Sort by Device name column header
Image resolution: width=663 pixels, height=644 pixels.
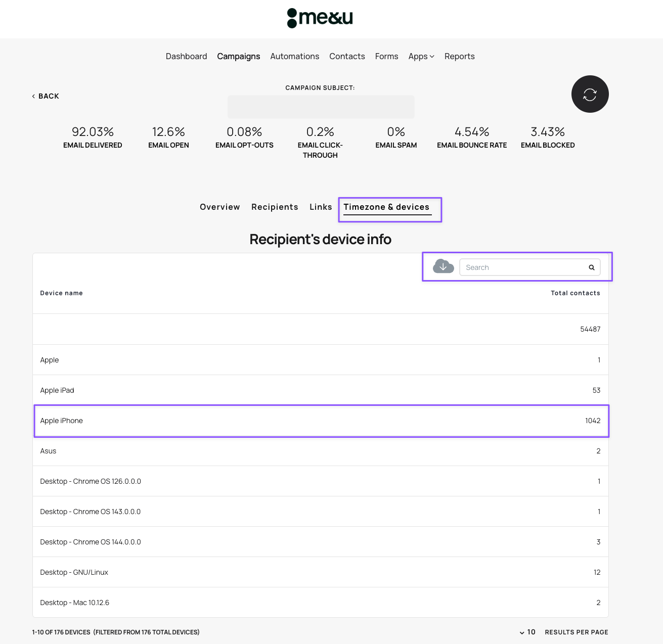pyautogui.click(x=61, y=293)
